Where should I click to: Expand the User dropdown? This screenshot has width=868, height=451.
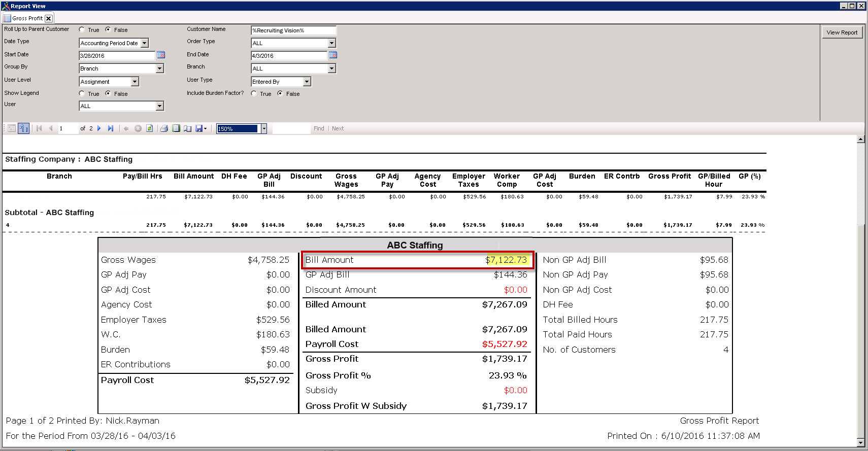160,106
